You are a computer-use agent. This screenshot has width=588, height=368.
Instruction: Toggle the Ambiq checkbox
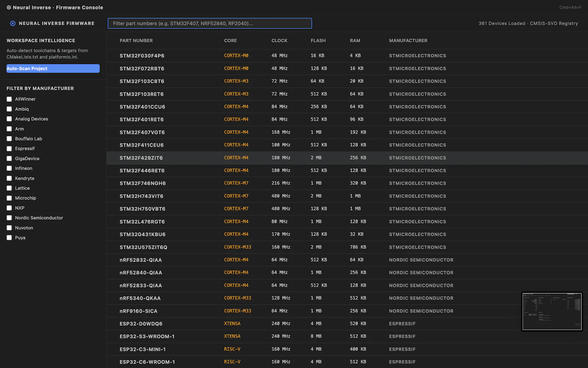pyautogui.click(x=9, y=109)
